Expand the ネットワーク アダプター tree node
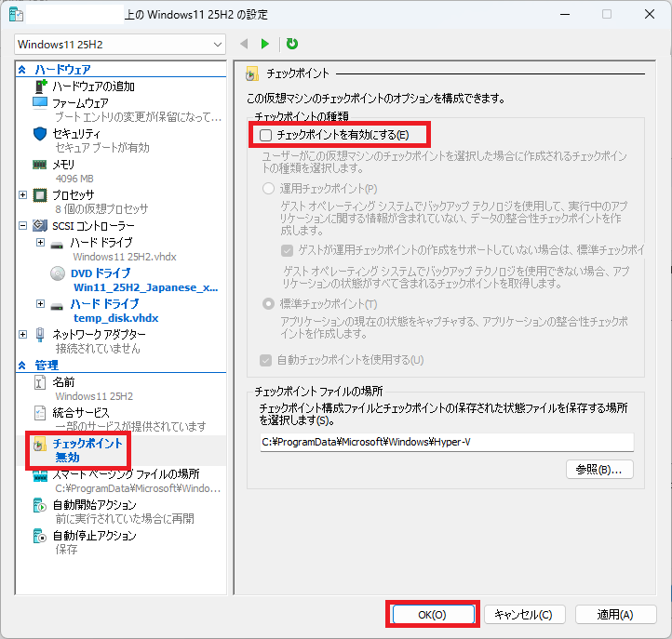 pos(22,334)
